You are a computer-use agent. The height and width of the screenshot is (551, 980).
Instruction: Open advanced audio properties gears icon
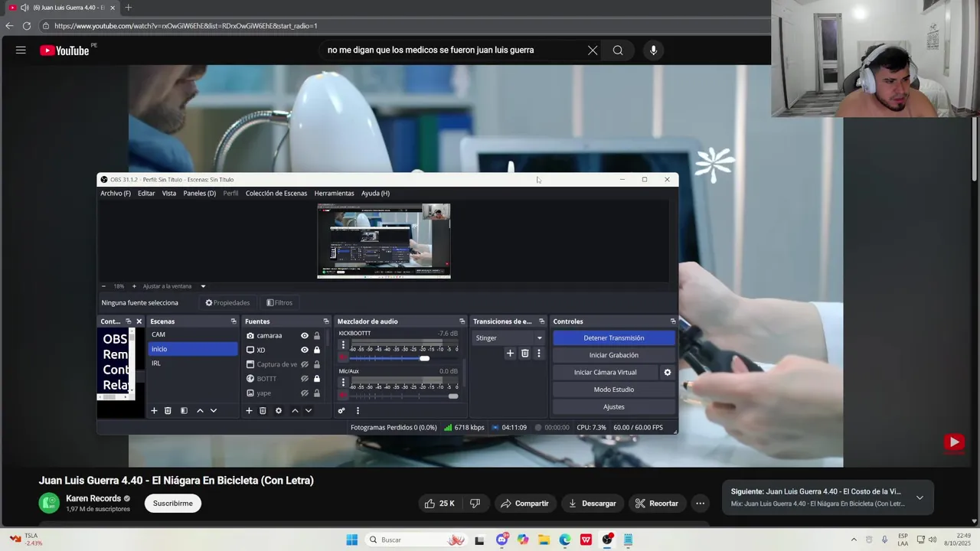[x=341, y=411]
